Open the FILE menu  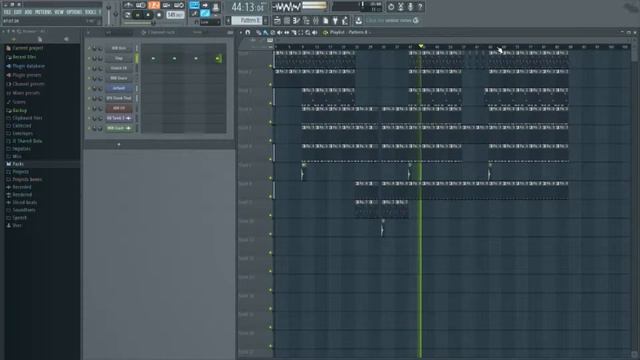[7, 12]
